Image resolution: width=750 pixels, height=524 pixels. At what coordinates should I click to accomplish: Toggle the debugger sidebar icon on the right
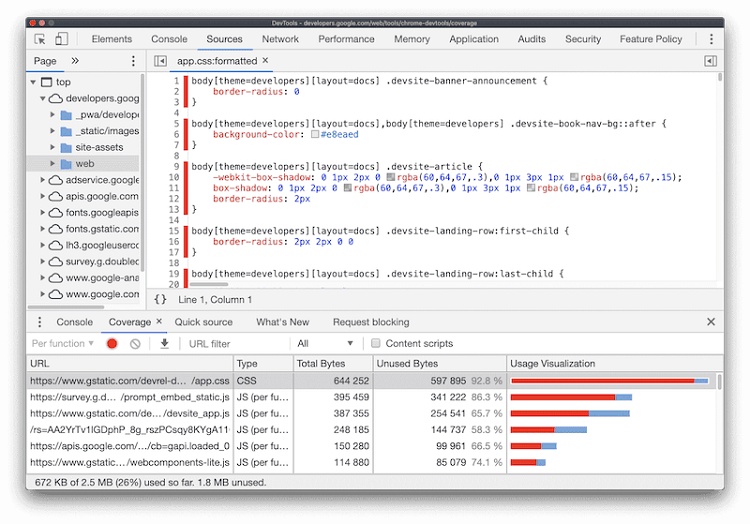pyautogui.click(x=710, y=61)
